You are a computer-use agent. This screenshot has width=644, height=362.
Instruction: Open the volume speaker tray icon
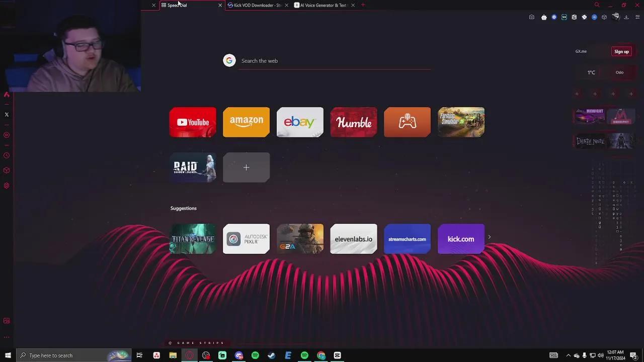[600, 355]
